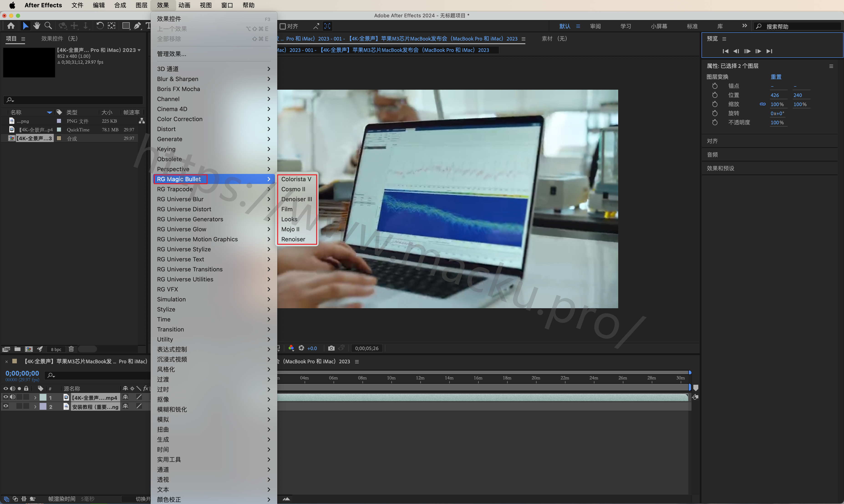
Task: Expand the 音频 panel
Action: pyautogui.click(x=712, y=155)
